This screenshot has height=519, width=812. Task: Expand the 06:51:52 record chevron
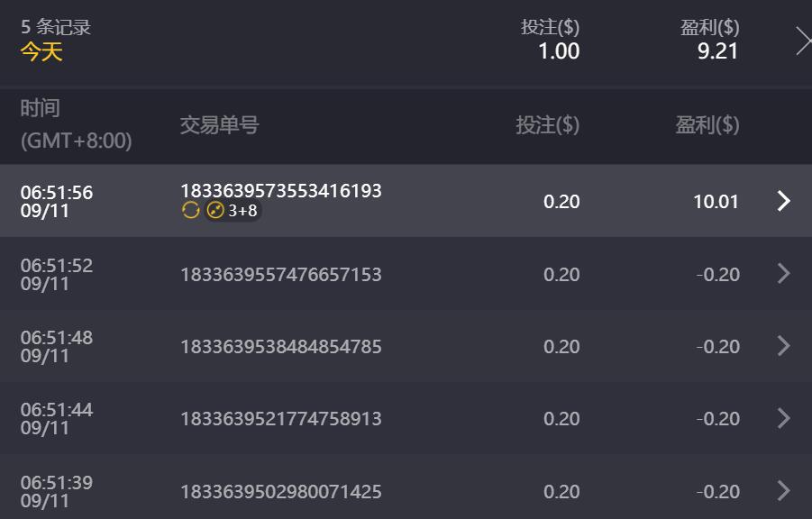(x=783, y=274)
